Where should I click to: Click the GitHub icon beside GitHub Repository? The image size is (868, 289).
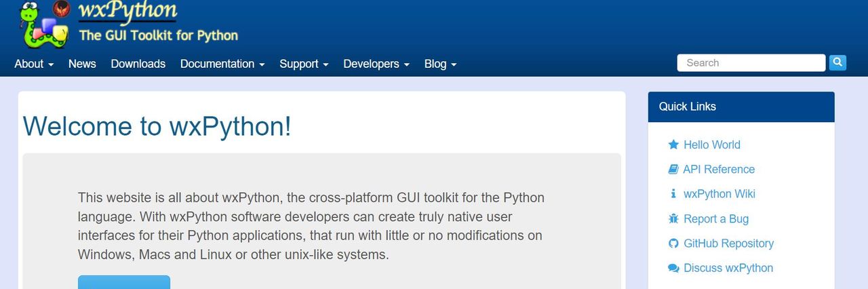coord(673,243)
